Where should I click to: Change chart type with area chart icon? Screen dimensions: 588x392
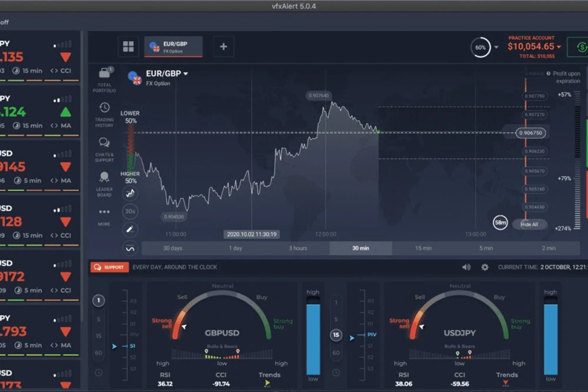pyautogui.click(x=130, y=193)
